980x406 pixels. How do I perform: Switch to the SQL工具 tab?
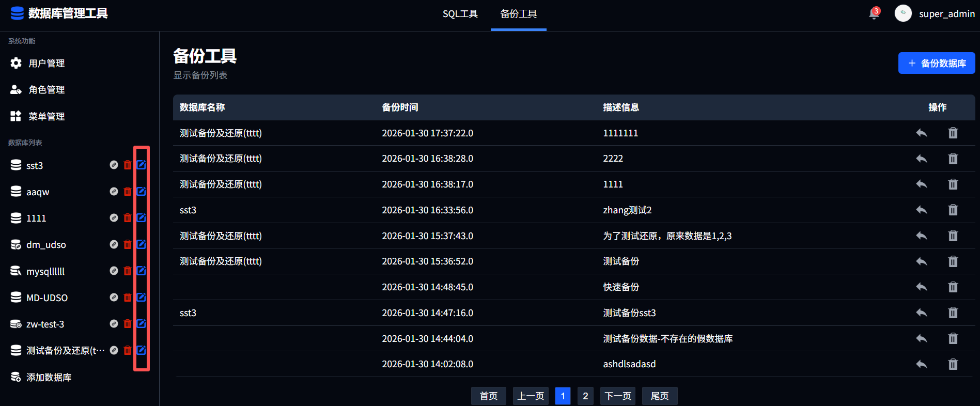click(x=460, y=14)
